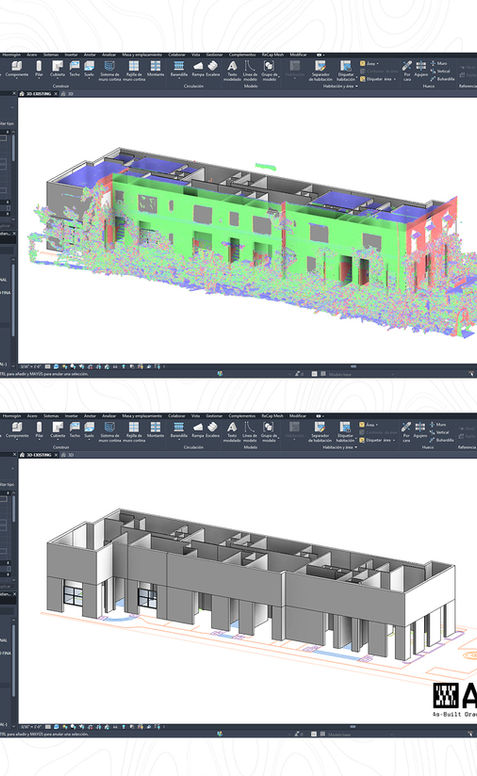Click Separador de habitación in gray model window
Viewport: 477px width, 776px height.
coord(320,432)
